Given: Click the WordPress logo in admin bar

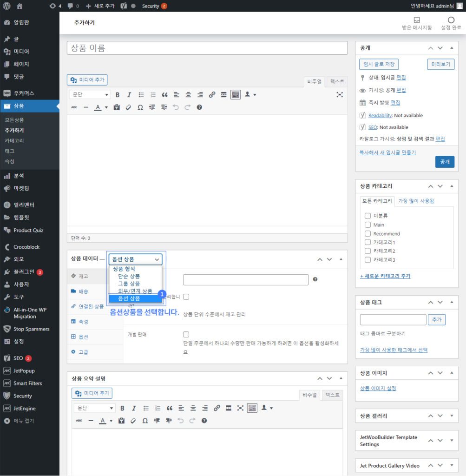Looking at the screenshot, I should tap(7, 6).
